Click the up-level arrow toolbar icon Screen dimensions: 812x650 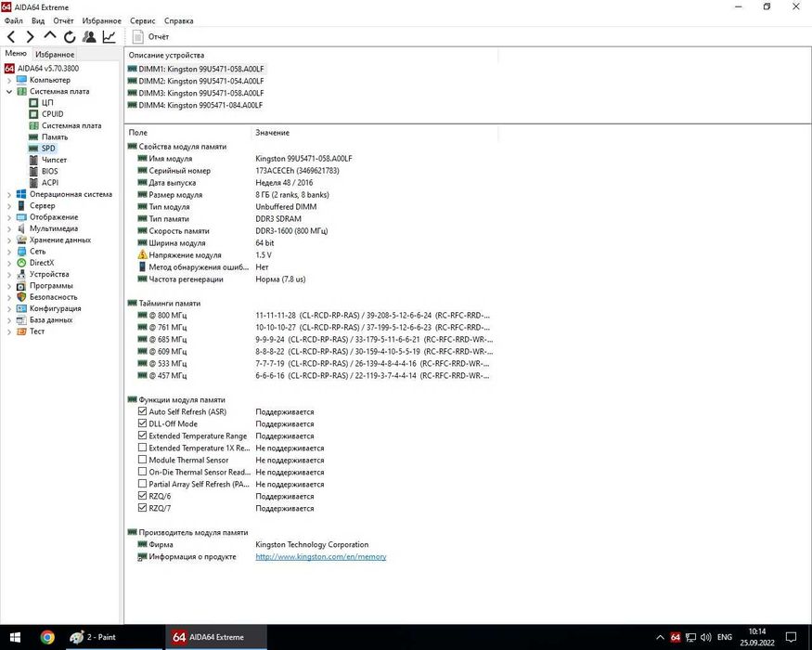point(50,36)
